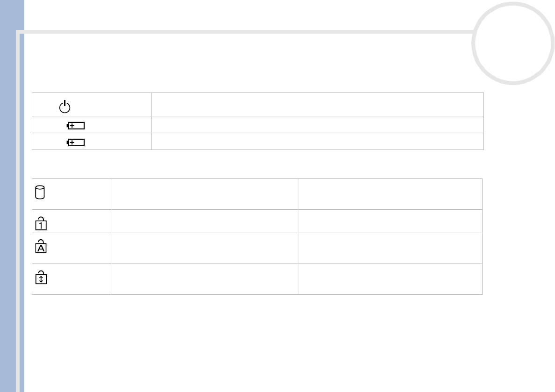
Task: Click the empty cell beside the power icon
Action: pyautogui.click(x=317, y=105)
